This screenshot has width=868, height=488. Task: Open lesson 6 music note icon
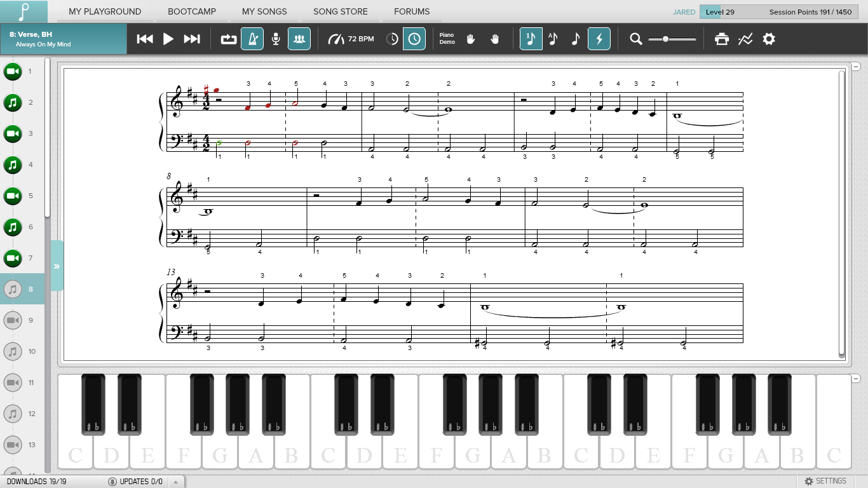(x=13, y=227)
